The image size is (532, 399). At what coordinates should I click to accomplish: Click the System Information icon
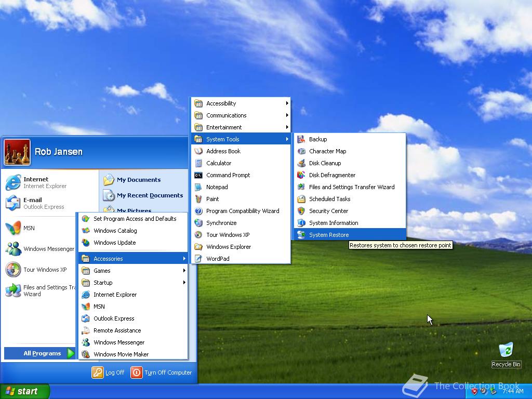pyautogui.click(x=301, y=223)
